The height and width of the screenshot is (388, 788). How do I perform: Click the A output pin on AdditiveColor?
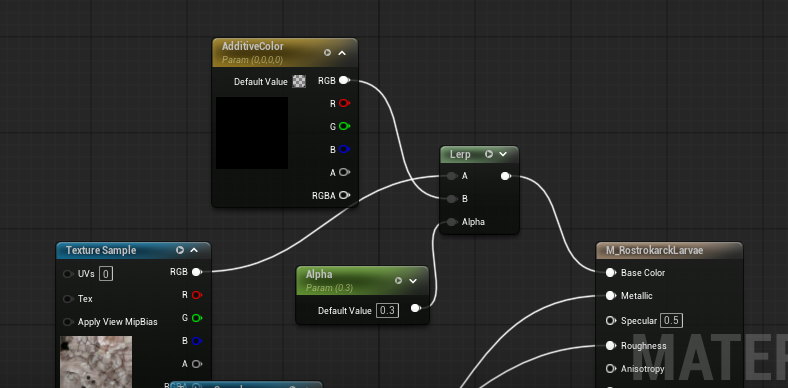[x=344, y=172]
